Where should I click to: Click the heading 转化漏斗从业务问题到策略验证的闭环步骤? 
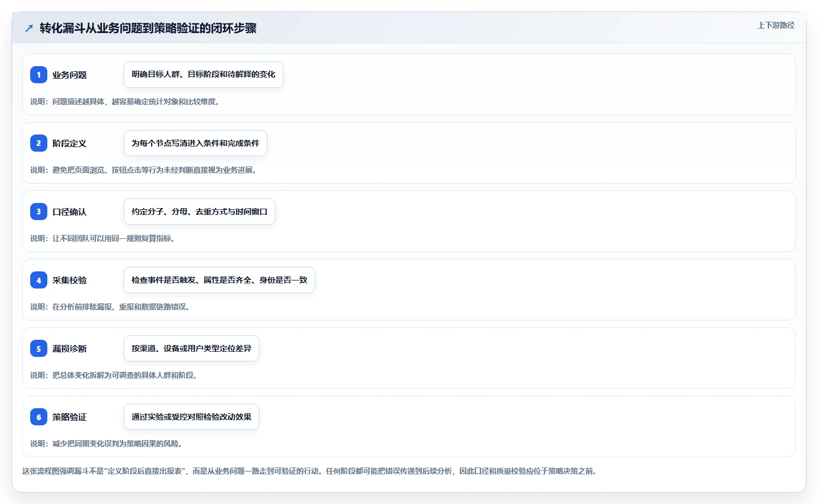(148, 28)
